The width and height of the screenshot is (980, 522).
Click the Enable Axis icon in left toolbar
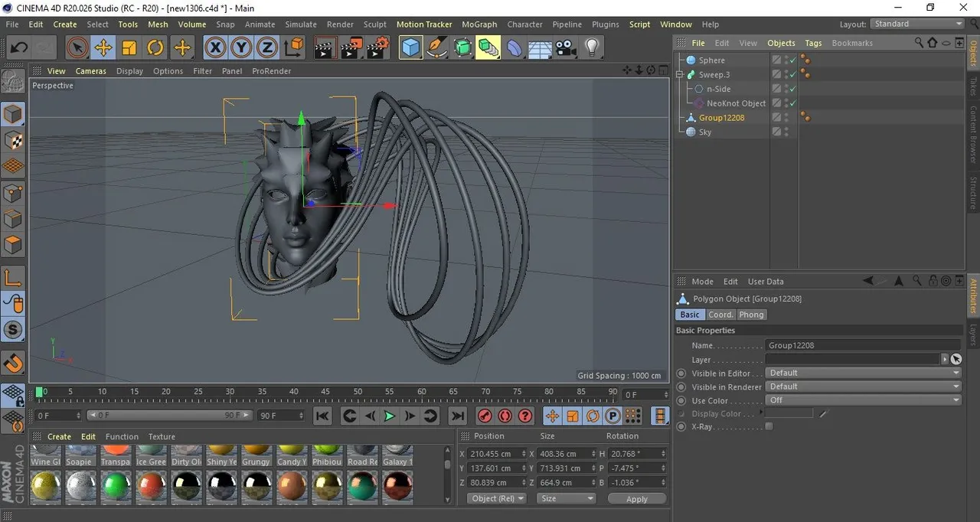[14, 278]
